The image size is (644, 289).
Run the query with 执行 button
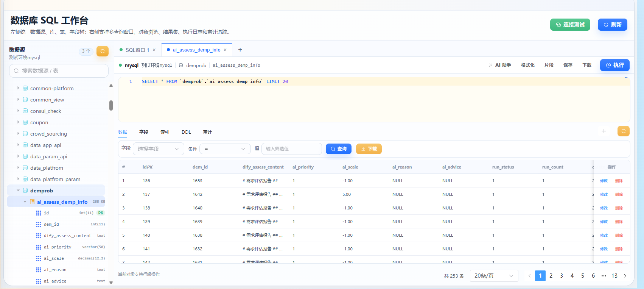click(615, 65)
